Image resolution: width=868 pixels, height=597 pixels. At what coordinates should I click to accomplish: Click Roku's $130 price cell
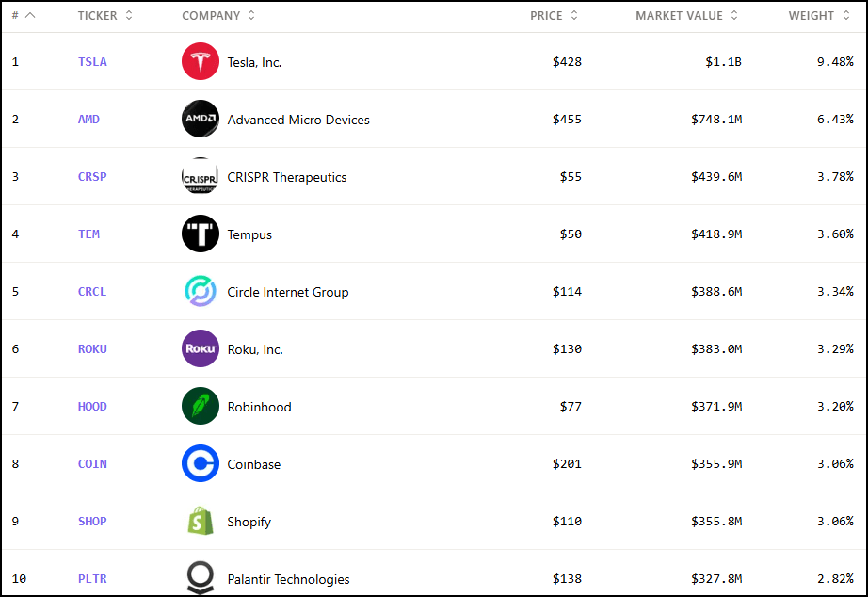click(x=567, y=349)
